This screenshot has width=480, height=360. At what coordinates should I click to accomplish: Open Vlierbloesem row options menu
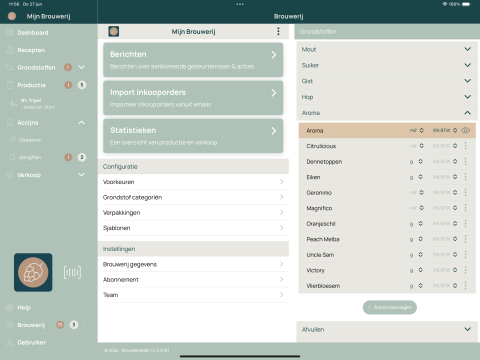coord(465,285)
